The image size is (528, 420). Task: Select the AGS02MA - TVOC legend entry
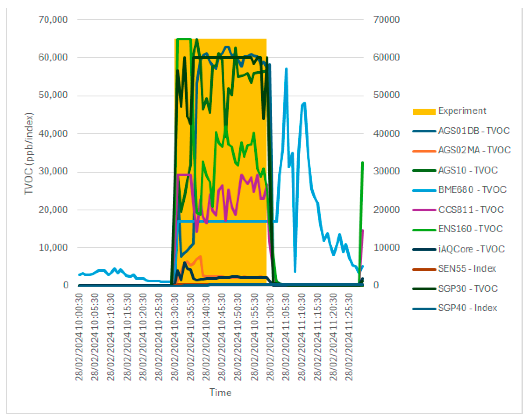474,150
